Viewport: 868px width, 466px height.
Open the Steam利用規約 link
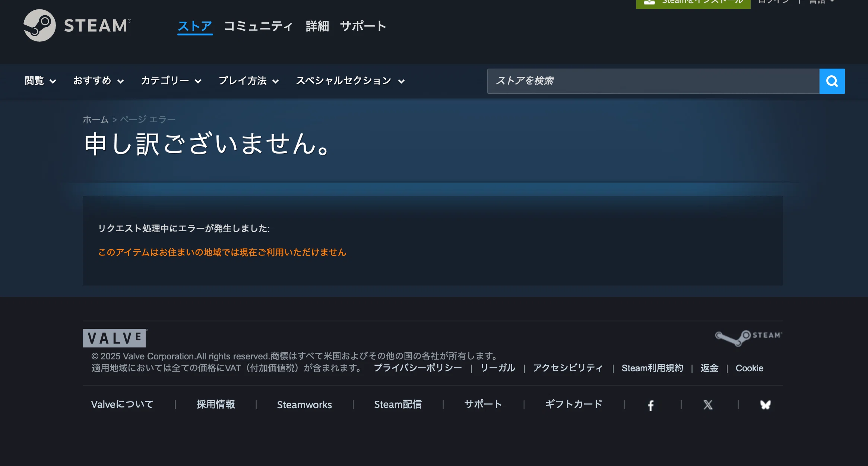[x=652, y=368]
